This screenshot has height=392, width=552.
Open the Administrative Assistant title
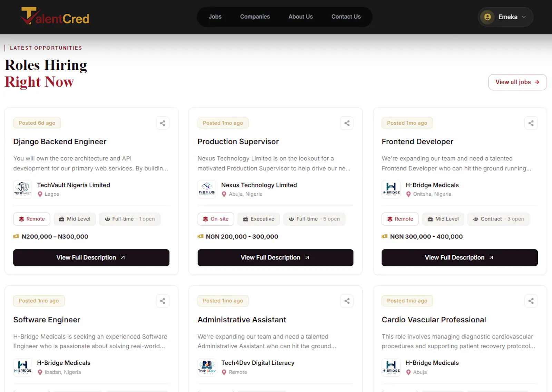[242, 320]
